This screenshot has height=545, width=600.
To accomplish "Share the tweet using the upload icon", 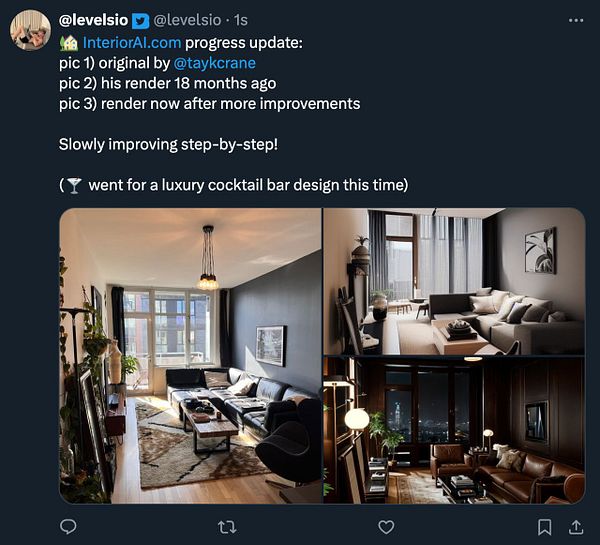I will 576,527.
